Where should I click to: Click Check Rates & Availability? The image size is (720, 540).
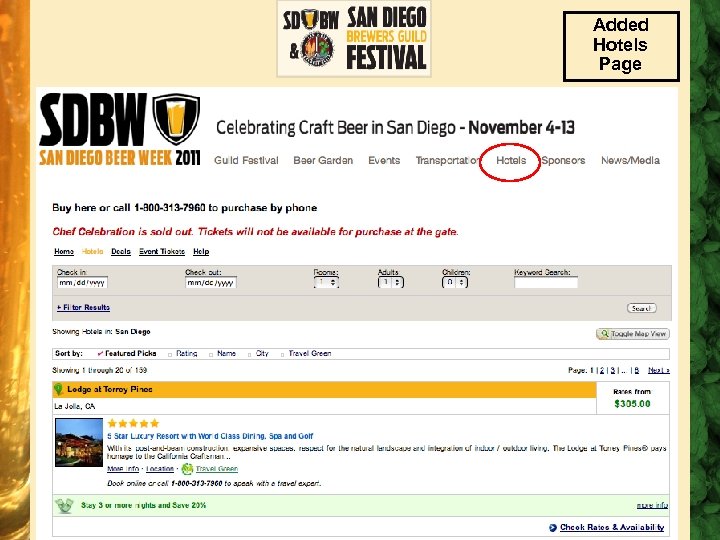612,528
